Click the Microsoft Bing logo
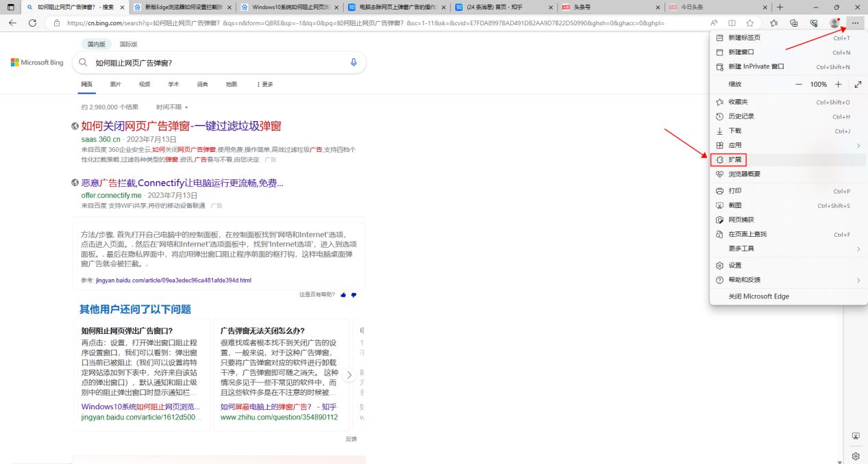The height and width of the screenshot is (464, 868). 36,62
